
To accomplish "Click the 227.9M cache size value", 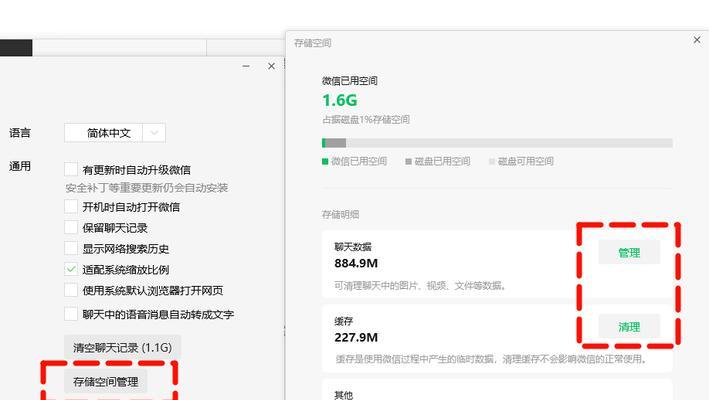I will [x=356, y=337].
